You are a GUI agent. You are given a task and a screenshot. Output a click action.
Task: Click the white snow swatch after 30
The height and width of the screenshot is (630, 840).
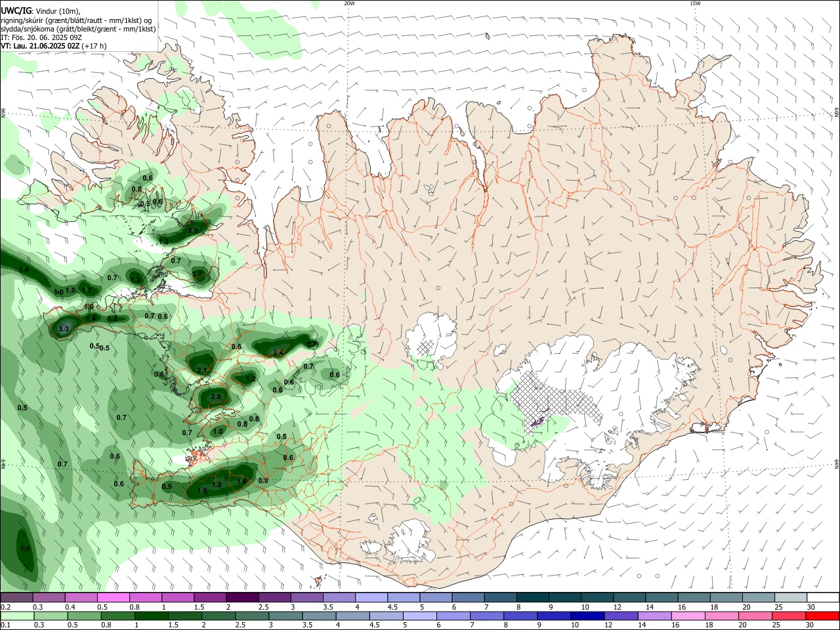click(824, 598)
